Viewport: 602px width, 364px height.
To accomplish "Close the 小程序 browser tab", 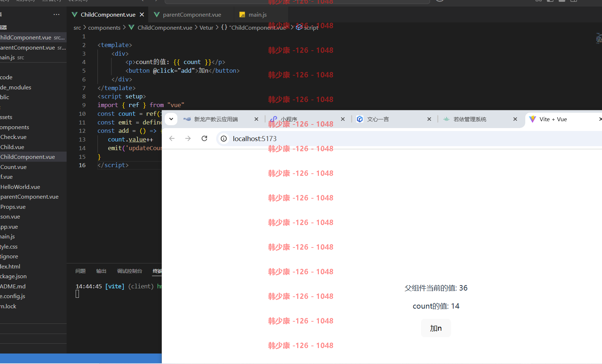I will click(343, 119).
